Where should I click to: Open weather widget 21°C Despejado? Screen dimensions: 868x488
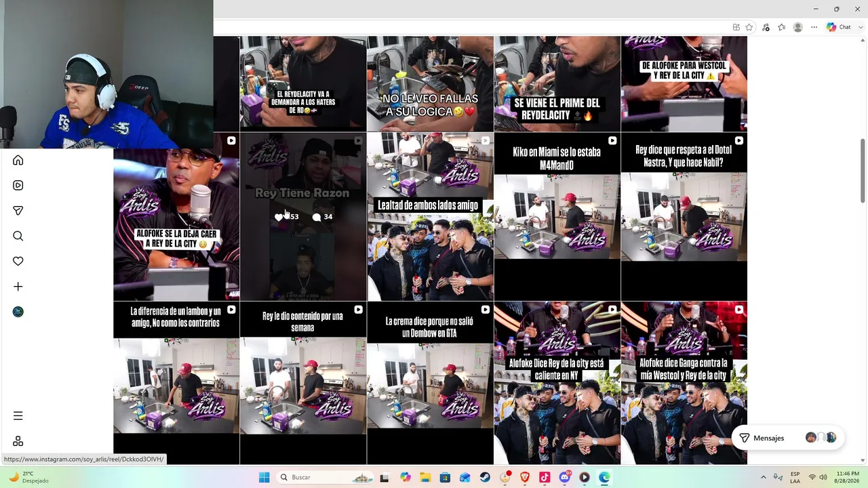pyautogui.click(x=28, y=477)
